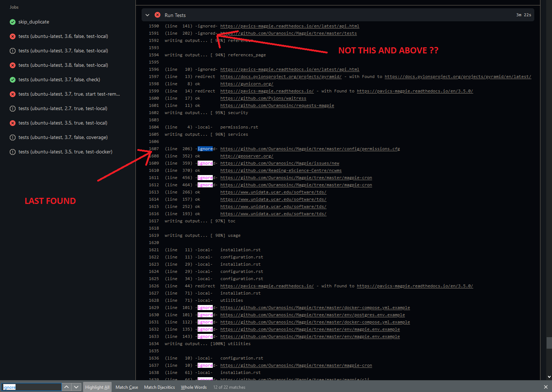This screenshot has height=392, width=552.
Task: Open Magpie issues/new link
Action: click(280, 163)
